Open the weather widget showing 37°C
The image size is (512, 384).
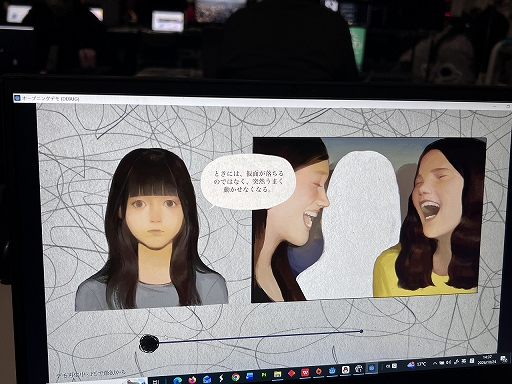(x=417, y=364)
